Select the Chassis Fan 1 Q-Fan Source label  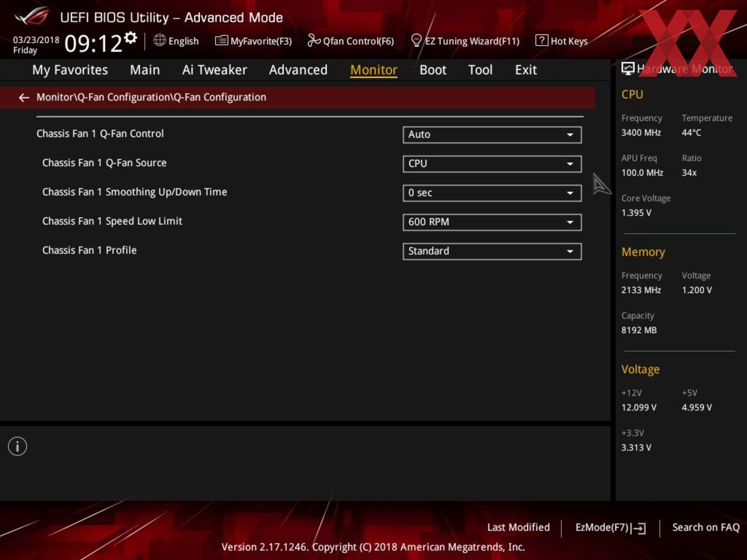click(x=104, y=163)
